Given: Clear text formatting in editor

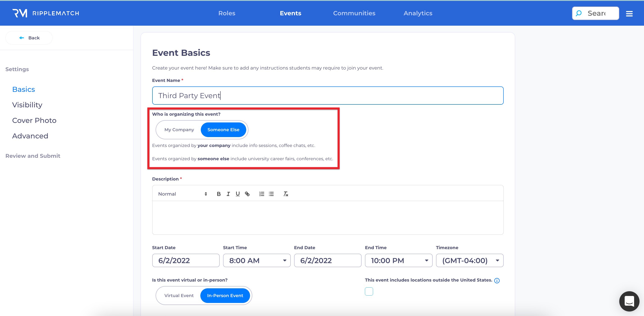Looking at the screenshot, I should click(286, 194).
